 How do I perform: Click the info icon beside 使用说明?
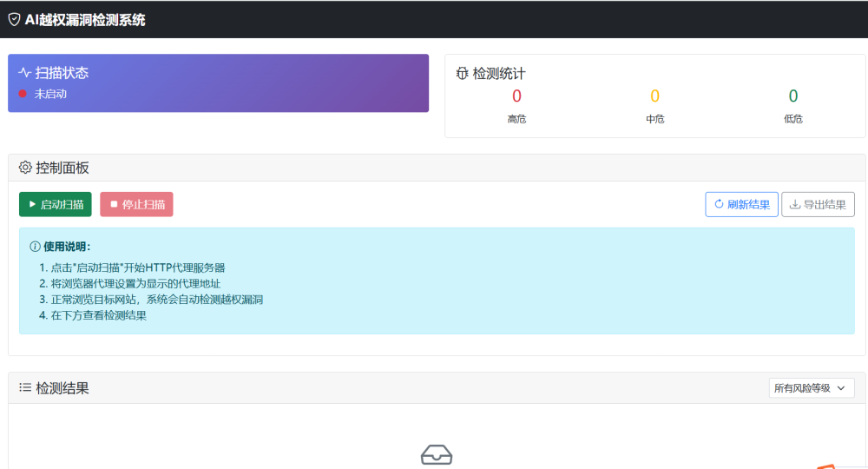pyautogui.click(x=35, y=247)
